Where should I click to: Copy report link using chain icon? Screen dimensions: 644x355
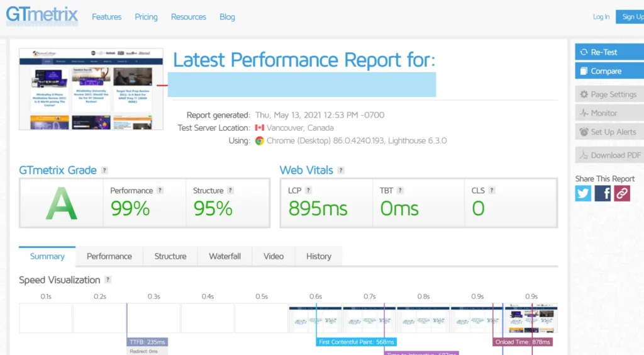point(622,193)
